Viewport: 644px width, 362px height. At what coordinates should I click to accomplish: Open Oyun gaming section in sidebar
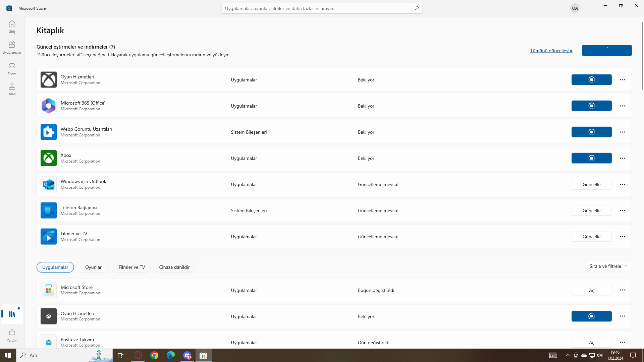12,68
